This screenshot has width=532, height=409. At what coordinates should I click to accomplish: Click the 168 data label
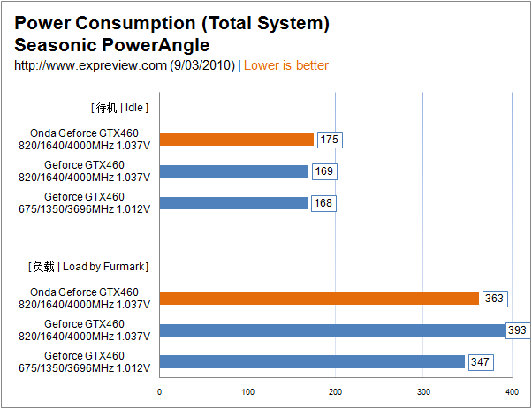tap(323, 203)
